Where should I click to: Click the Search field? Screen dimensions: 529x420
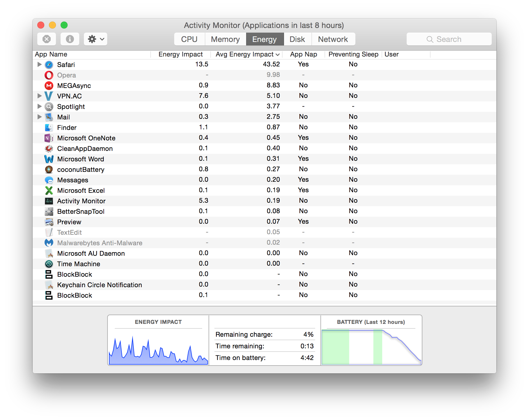449,39
